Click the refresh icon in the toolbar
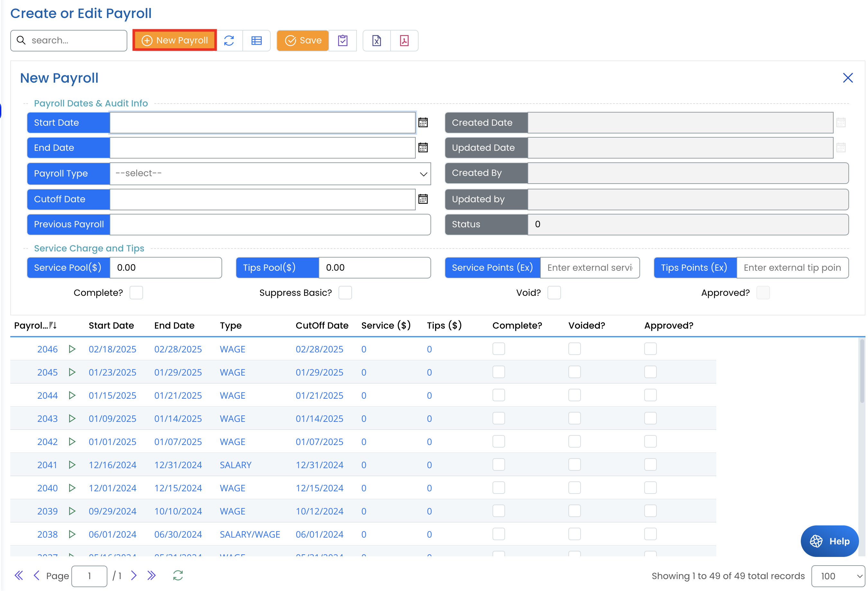Viewport: 868px width, 591px height. [229, 40]
